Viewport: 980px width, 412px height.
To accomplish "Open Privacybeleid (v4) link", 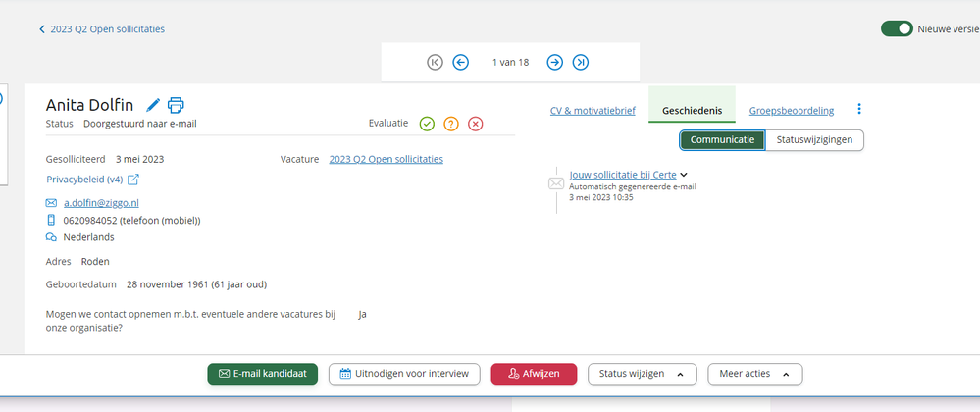I will click(x=84, y=180).
